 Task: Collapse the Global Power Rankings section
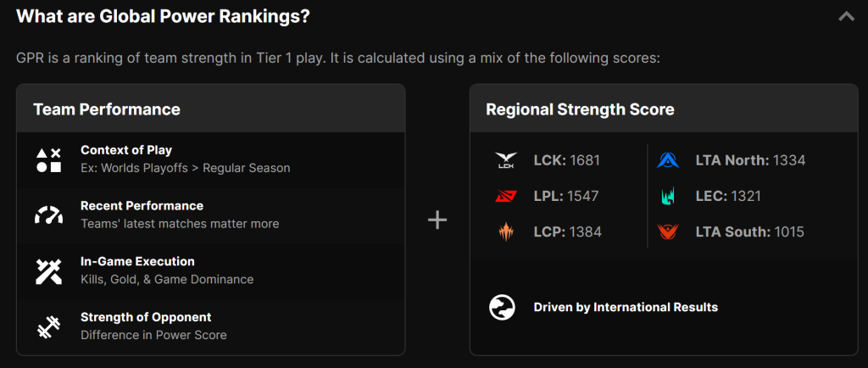[x=845, y=16]
